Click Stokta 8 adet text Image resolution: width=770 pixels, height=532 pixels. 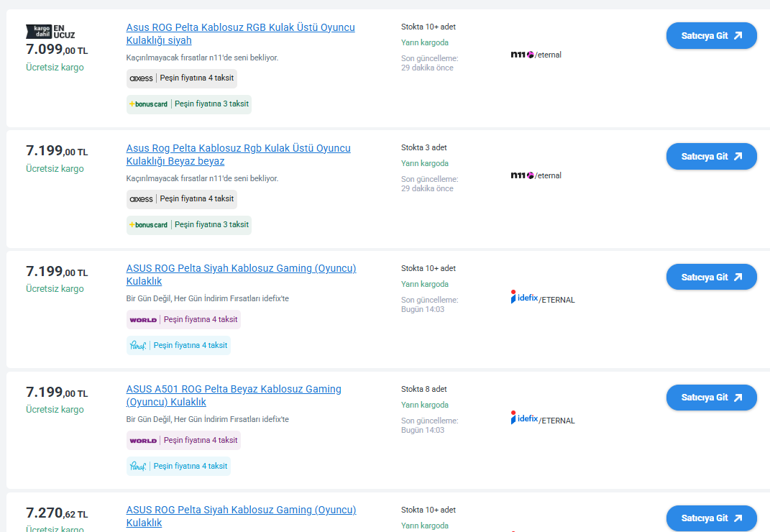(423, 389)
